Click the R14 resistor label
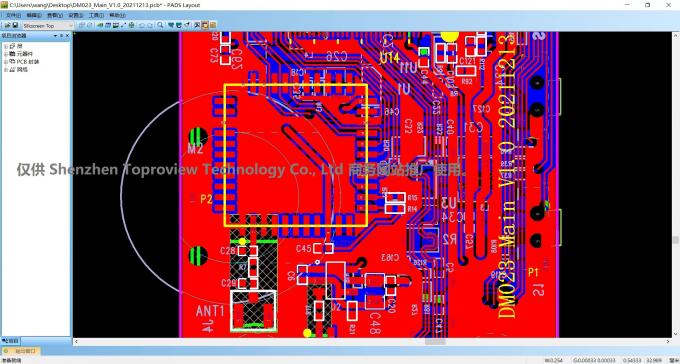 [x=412, y=209]
